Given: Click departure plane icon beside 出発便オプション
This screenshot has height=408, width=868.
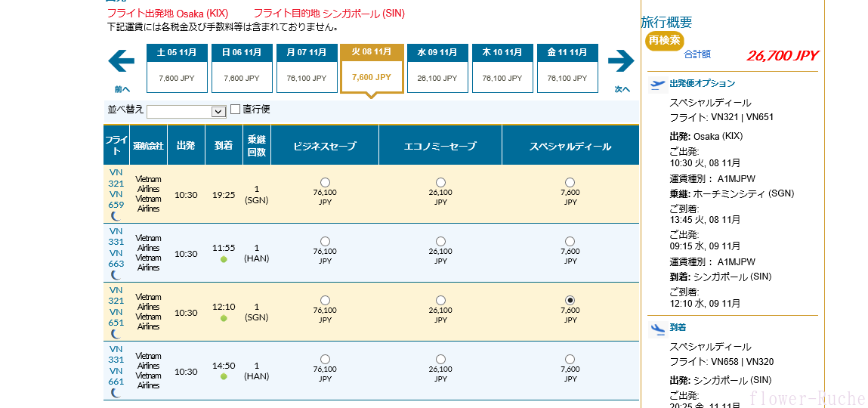Looking at the screenshot, I should pyautogui.click(x=657, y=85).
